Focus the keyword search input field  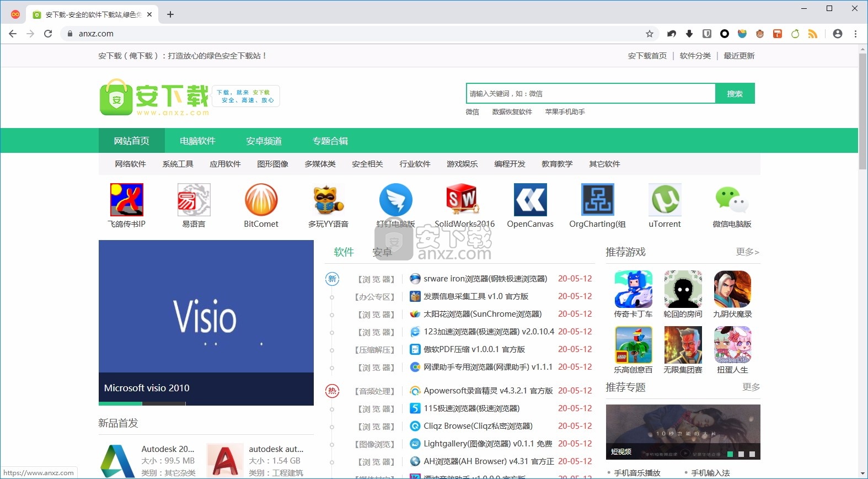click(591, 94)
